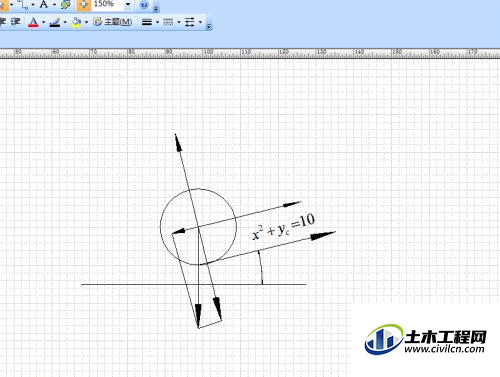Select the equation x²+y=10 text
This screenshot has height=377, width=500.
[x=283, y=227]
